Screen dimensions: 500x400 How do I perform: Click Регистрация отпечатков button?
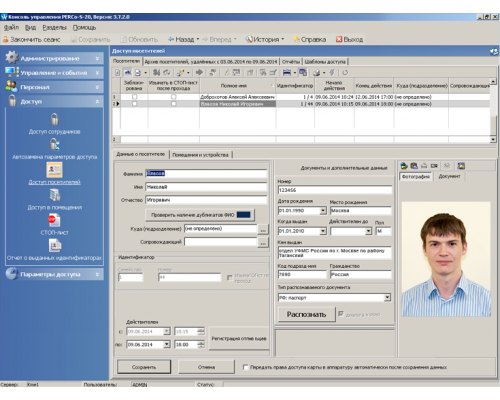[x=239, y=339]
